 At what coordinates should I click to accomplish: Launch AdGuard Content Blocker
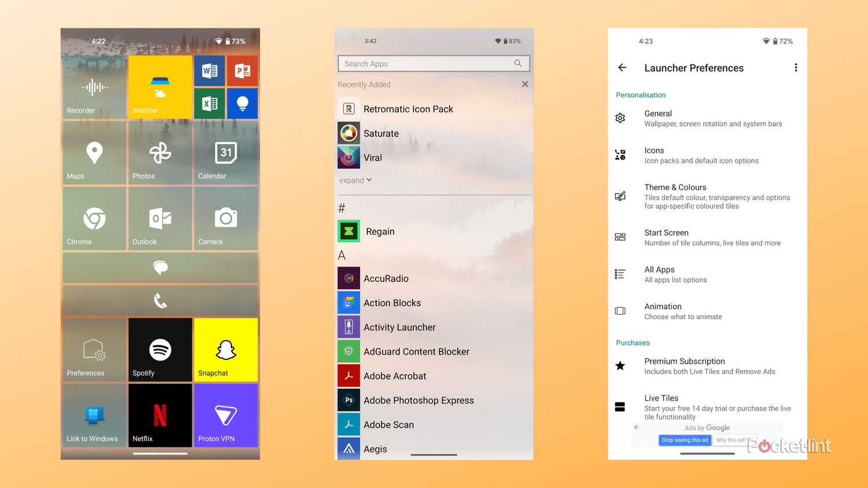click(x=433, y=352)
